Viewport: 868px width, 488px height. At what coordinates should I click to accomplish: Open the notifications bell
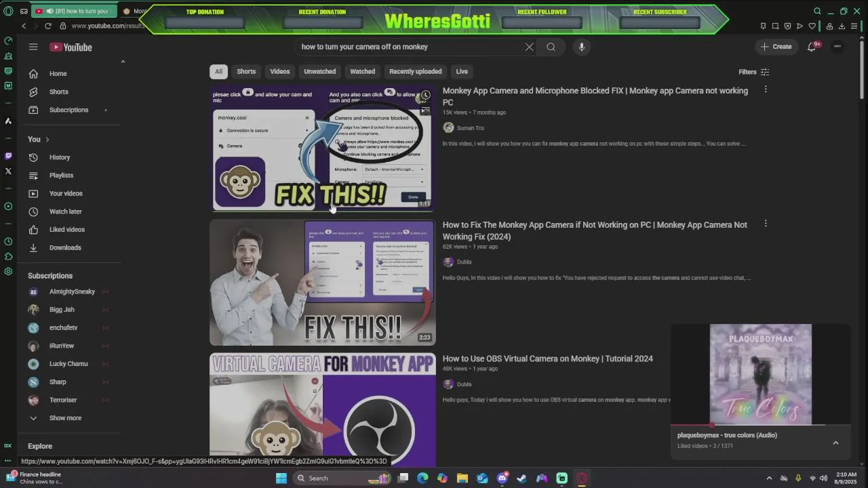[812, 47]
